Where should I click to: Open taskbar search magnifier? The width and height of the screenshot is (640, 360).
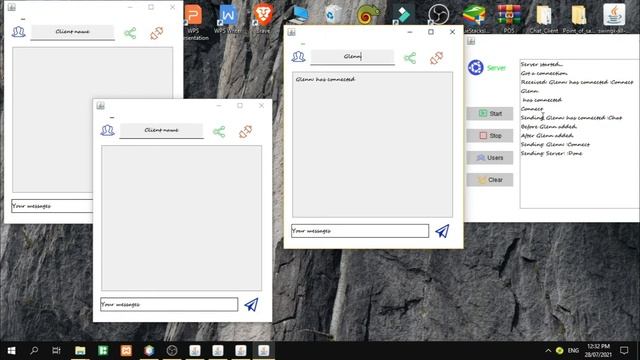34,351
